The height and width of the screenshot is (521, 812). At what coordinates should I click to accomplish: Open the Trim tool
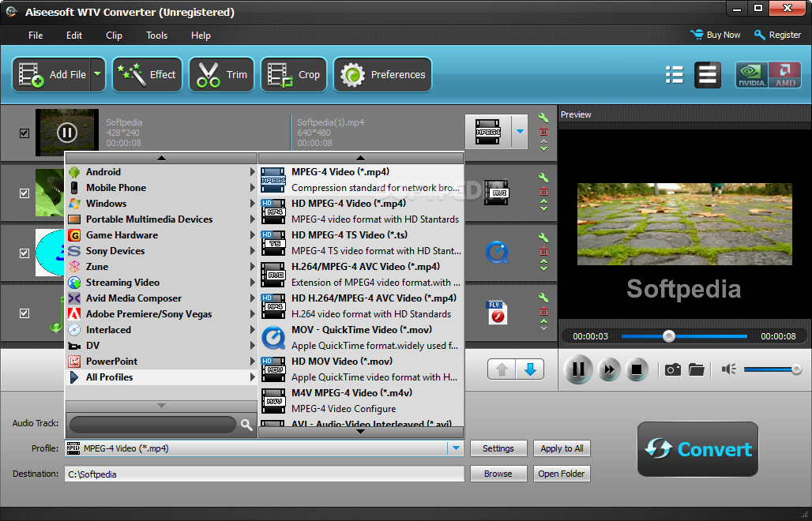point(222,74)
